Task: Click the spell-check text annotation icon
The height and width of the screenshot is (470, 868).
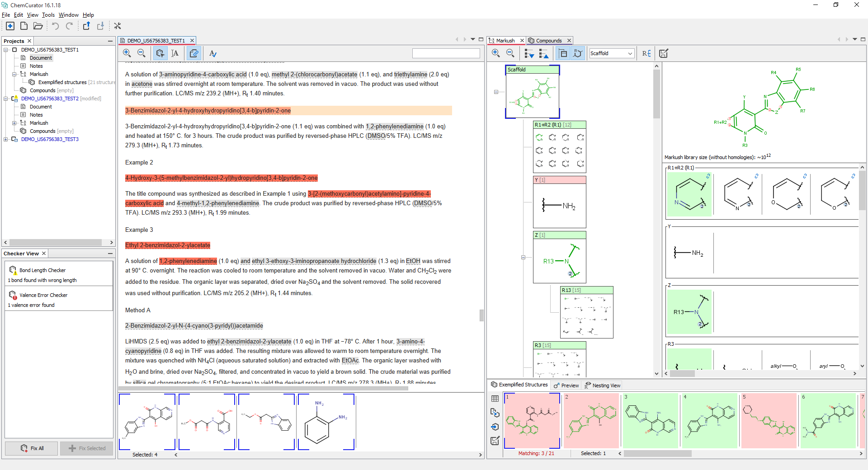Action: coord(213,53)
